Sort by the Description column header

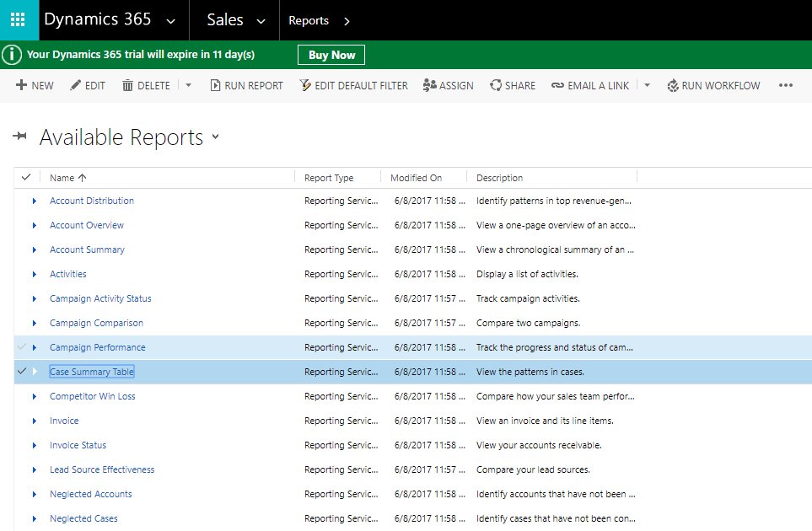click(x=499, y=178)
